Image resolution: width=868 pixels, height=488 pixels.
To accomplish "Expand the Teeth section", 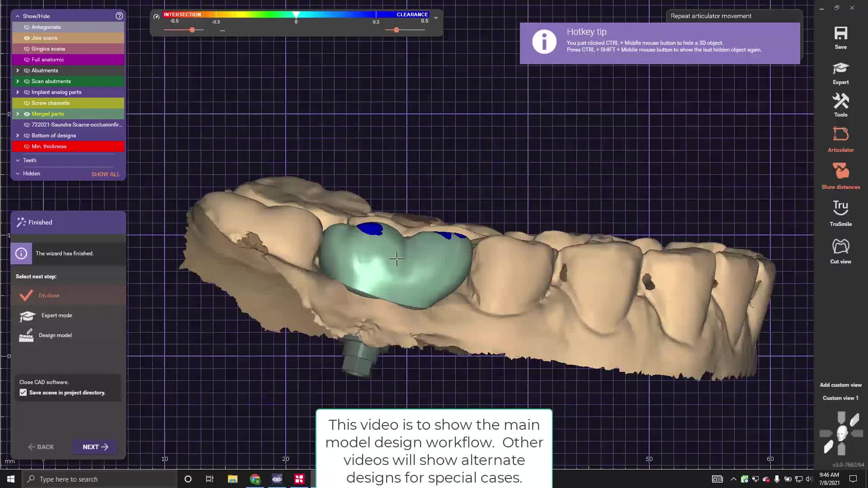I will click(18, 160).
